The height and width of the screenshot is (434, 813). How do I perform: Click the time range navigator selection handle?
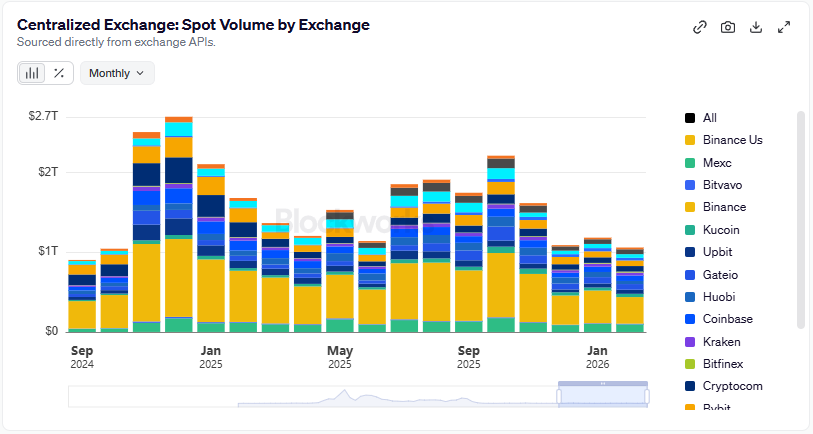tap(602, 384)
